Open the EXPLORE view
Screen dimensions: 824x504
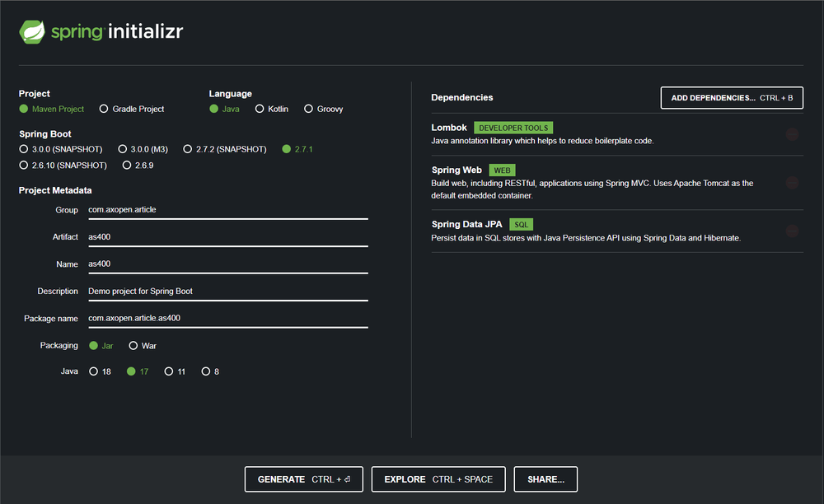[x=438, y=478]
